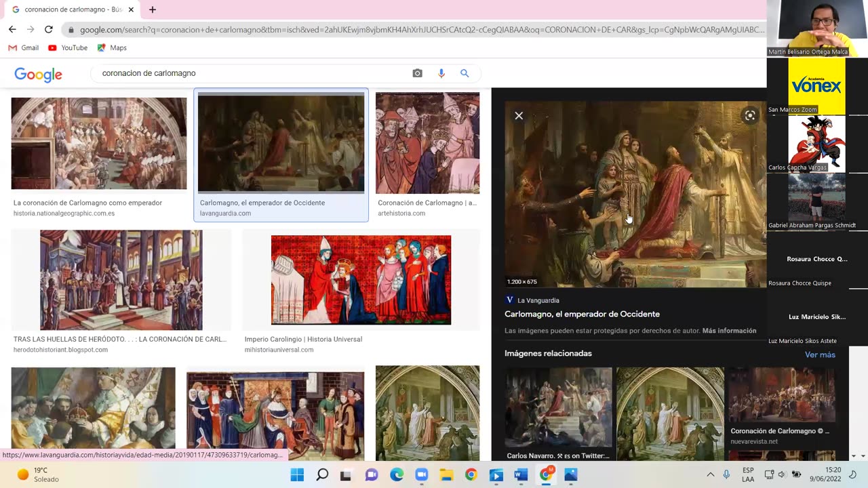
Task: Open artehistoria.com coronation image
Action: [427, 143]
